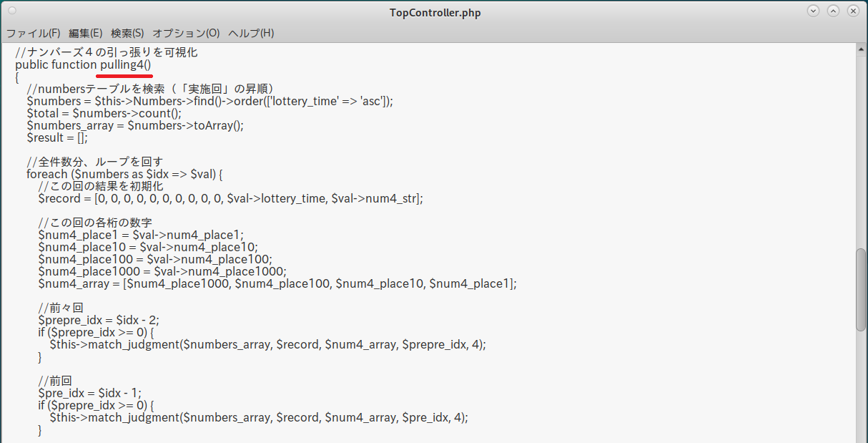868x443 pixels.
Task: Open the ファイル(F) menu
Action: [33, 33]
